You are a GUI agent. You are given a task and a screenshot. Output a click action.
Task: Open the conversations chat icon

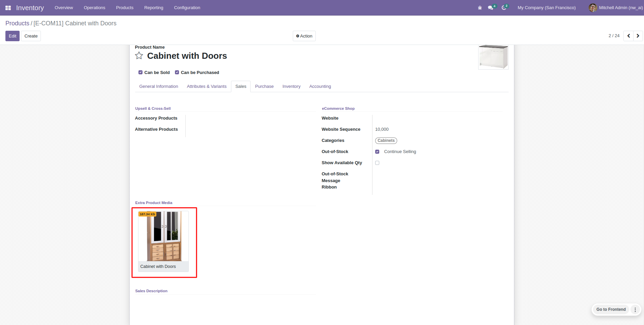tap(491, 8)
